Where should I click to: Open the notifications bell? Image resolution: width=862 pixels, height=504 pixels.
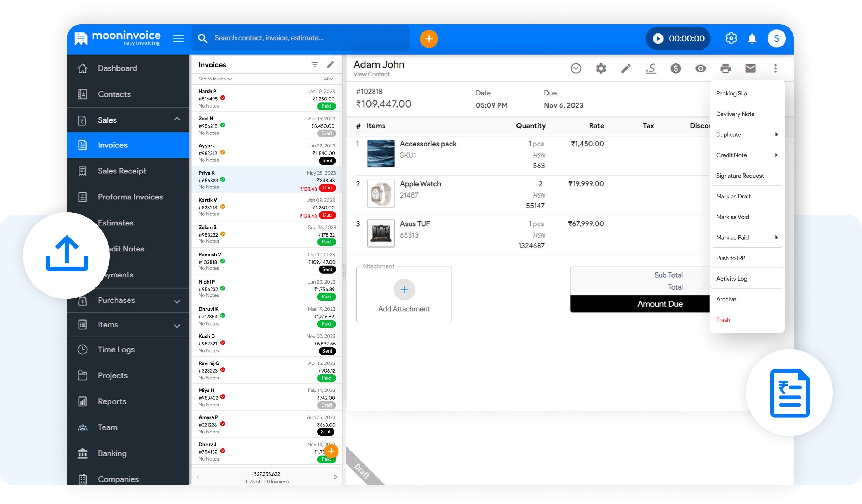752,38
